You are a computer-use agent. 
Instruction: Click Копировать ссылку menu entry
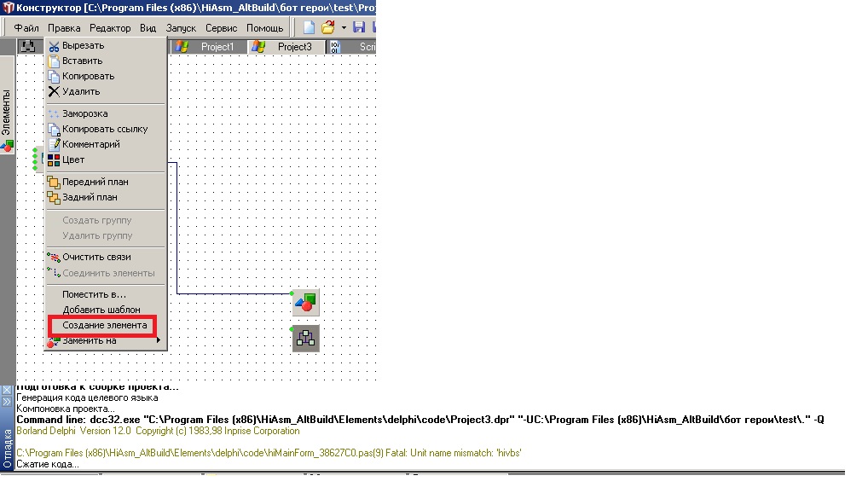click(x=104, y=129)
